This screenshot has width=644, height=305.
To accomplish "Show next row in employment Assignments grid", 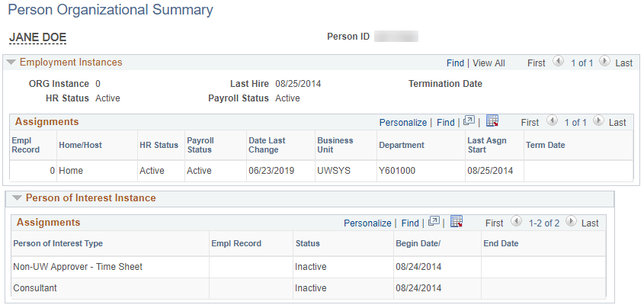I will 598,120.
